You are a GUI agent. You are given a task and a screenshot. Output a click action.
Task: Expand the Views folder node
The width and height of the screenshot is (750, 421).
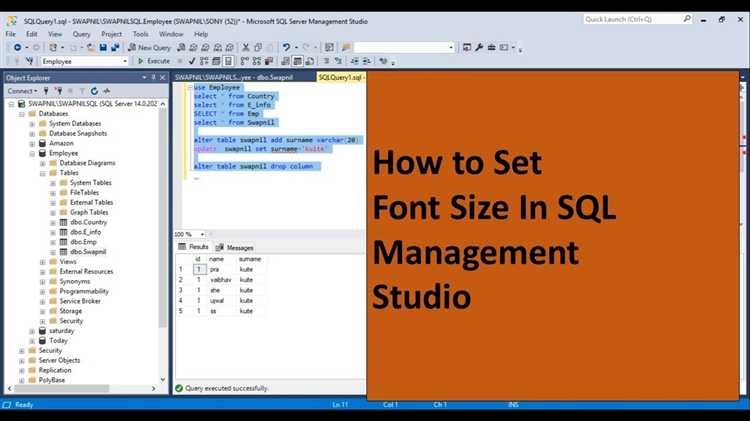coord(42,261)
